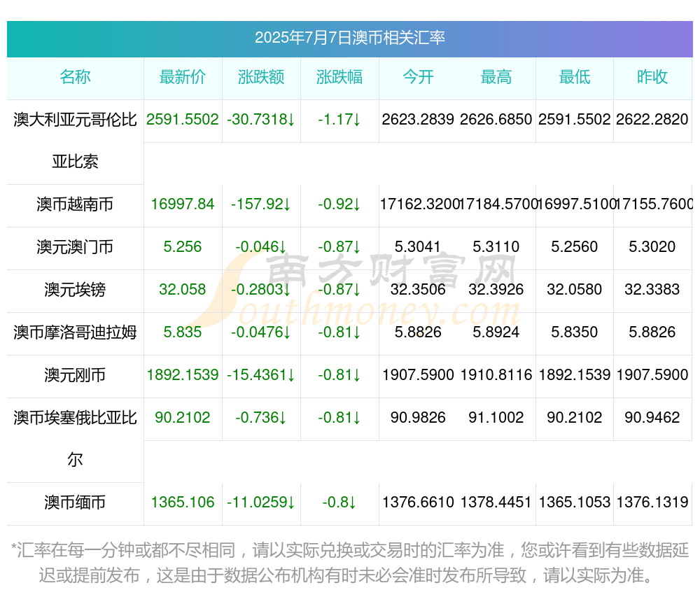Select latest price 32.058

tap(183, 289)
